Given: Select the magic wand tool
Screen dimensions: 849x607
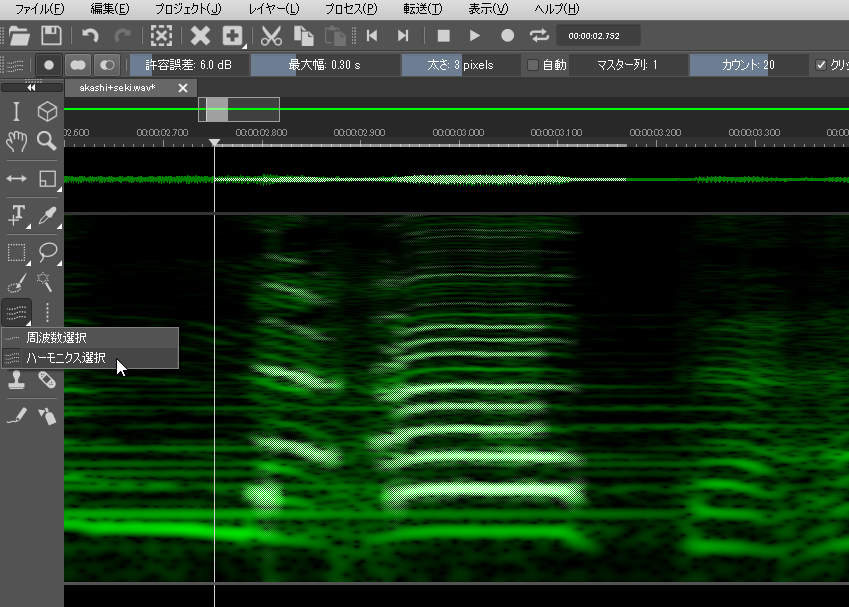Looking at the screenshot, I should 45,282.
